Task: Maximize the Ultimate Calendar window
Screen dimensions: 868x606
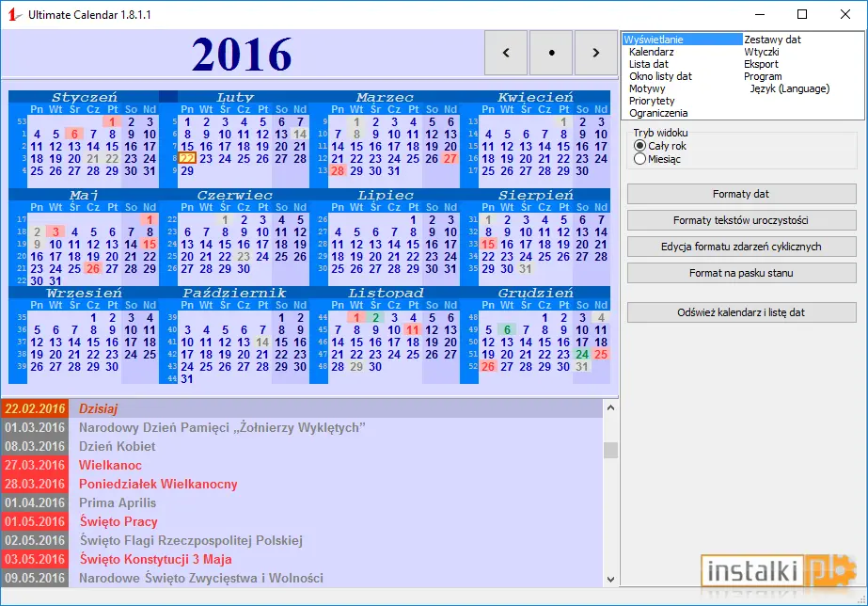Action: (x=802, y=14)
